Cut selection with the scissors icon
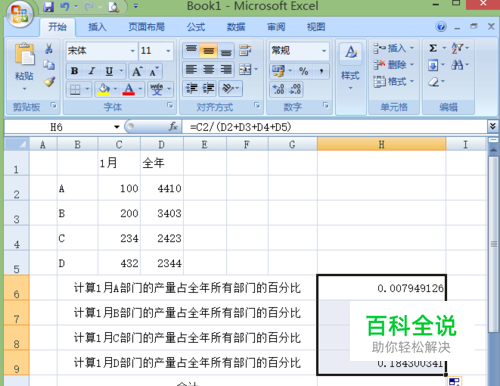This screenshot has height=386, width=500. point(49,49)
